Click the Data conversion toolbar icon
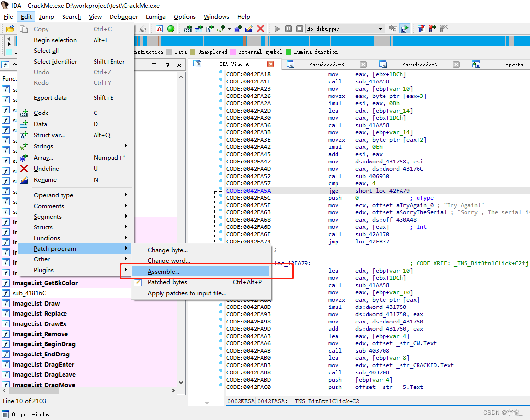Screen dimensions: 530x420 pos(199,29)
